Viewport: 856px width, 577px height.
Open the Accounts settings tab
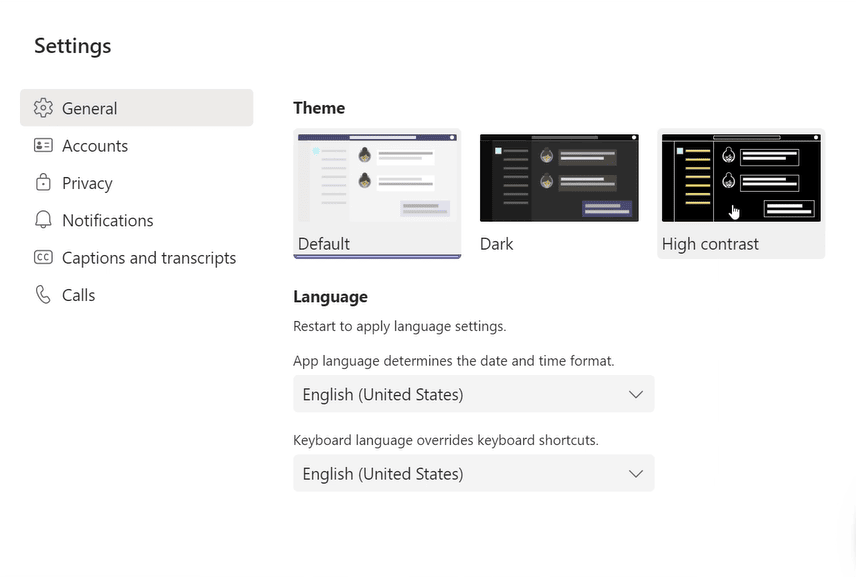pyautogui.click(x=95, y=146)
